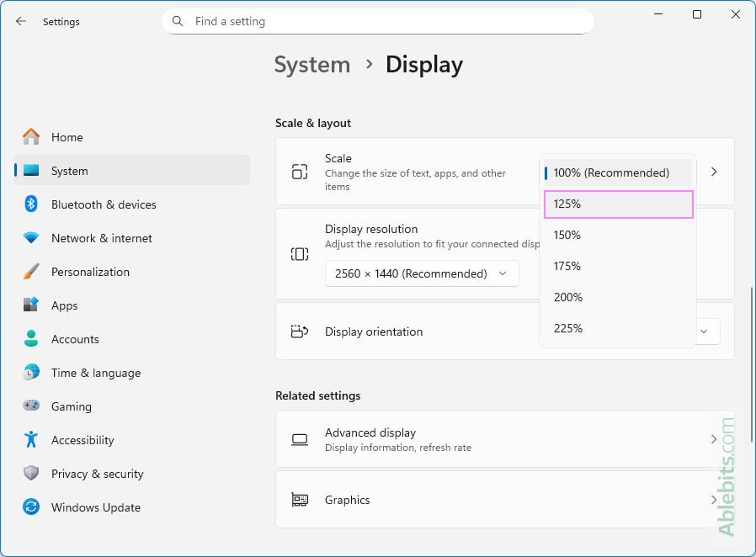Open Personalization settings

click(132, 273)
